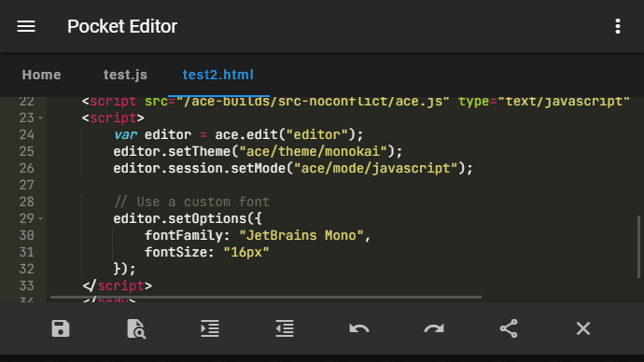Close the current file with X icon
The image size is (644, 362).
point(583,328)
